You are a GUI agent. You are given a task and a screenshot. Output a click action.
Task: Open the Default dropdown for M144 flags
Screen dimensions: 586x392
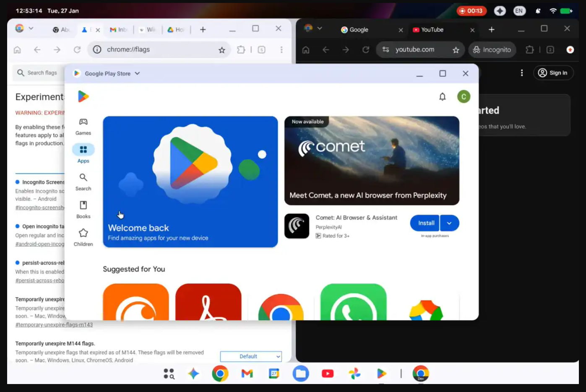pyautogui.click(x=251, y=356)
